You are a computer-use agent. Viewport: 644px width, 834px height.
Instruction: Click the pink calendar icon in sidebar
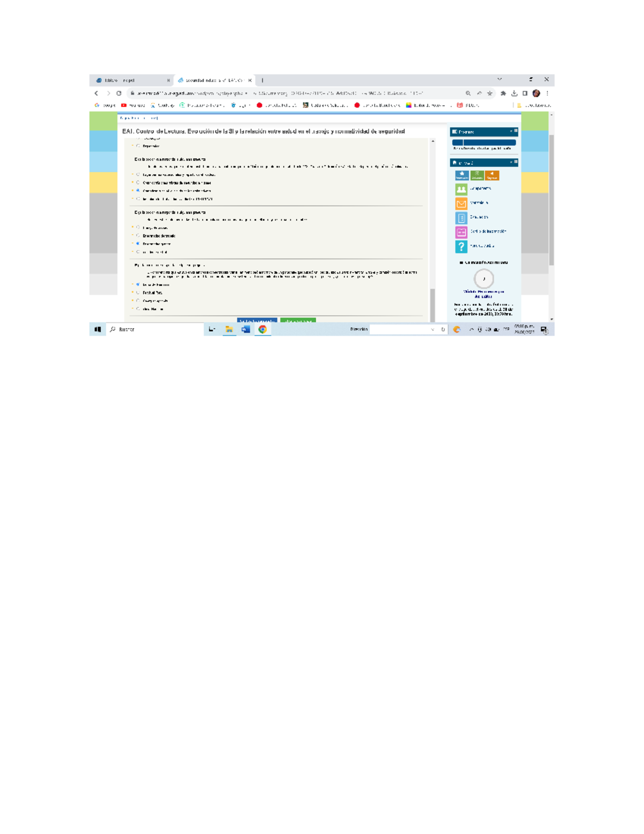pyautogui.click(x=461, y=232)
